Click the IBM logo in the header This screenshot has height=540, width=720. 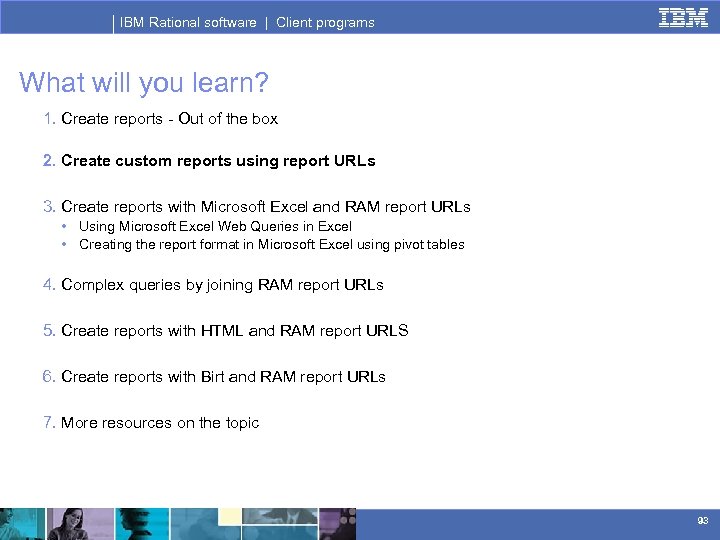[x=683, y=17]
